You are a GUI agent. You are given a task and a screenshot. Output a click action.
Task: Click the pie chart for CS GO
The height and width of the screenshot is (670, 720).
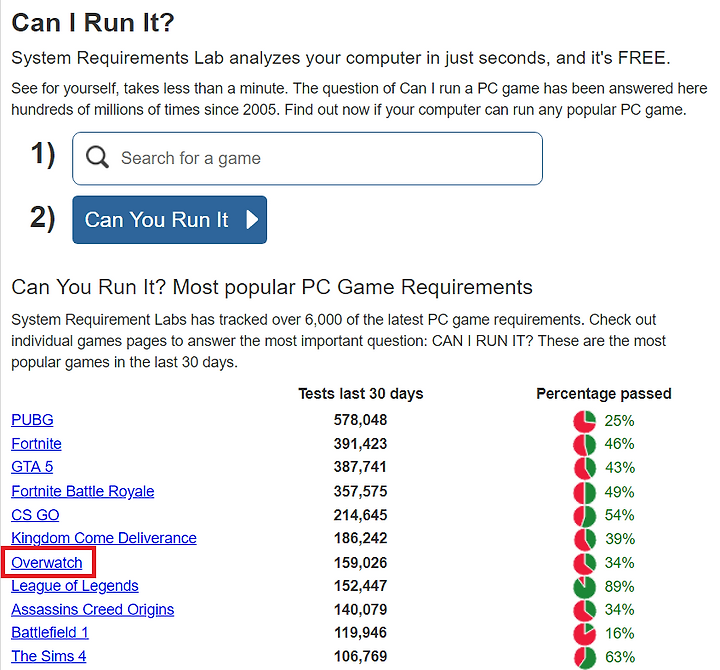[x=584, y=515]
